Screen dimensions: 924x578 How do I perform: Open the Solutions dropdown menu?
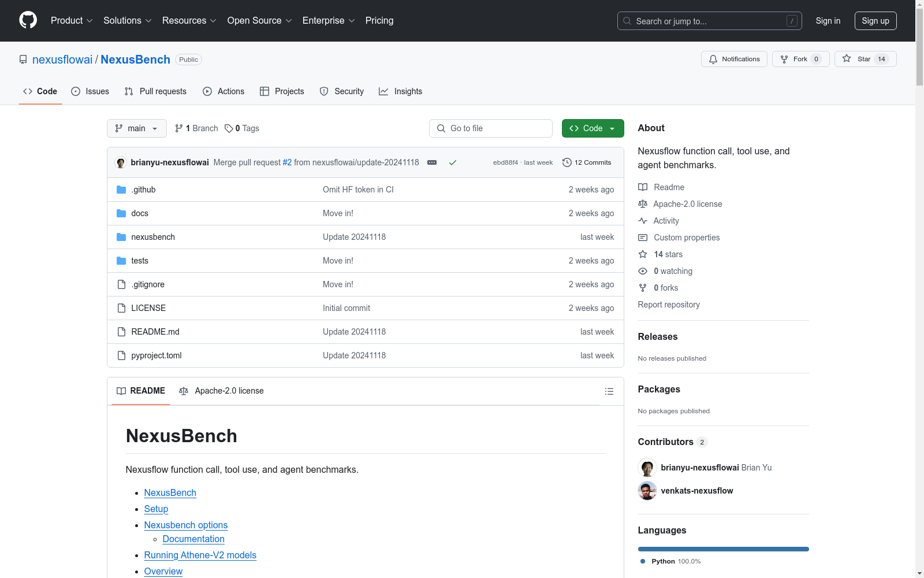coord(128,21)
